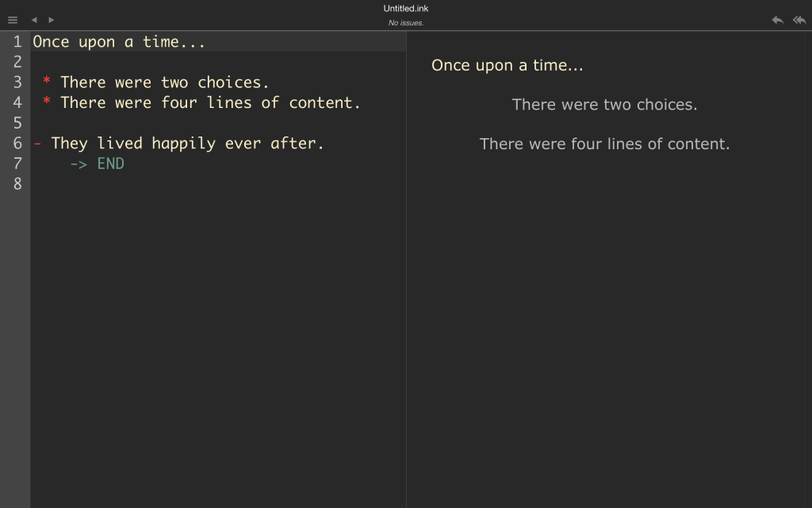This screenshot has height=508, width=812.
Task: Open the hamburger menu in the toolbar
Action: (12, 20)
